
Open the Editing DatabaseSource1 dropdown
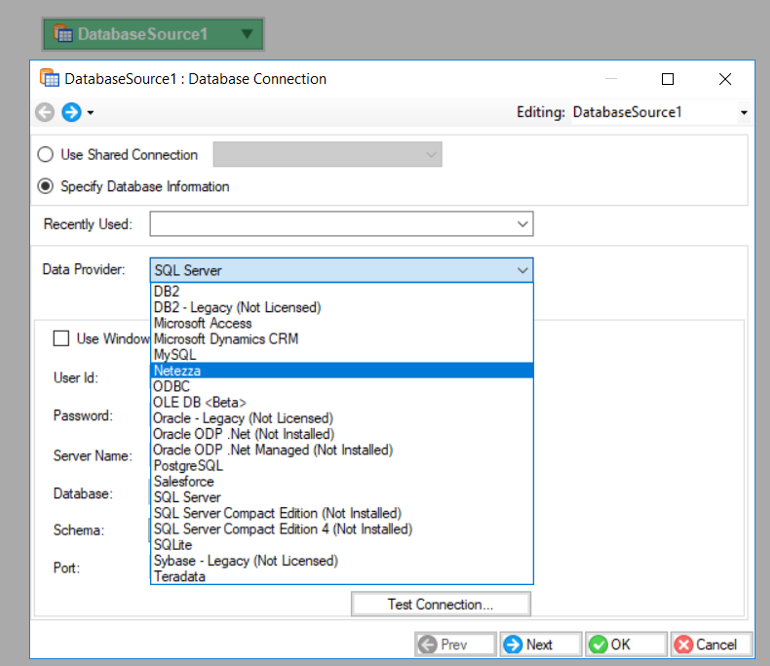coord(743,113)
